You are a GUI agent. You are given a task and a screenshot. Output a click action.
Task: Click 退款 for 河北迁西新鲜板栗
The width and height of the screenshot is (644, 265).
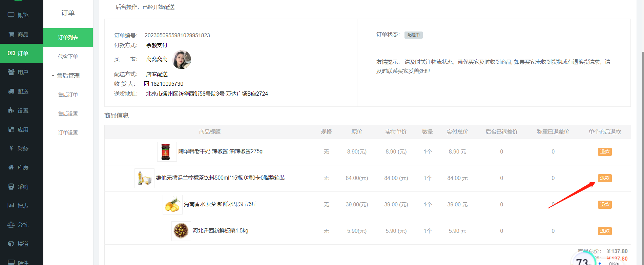(604, 231)
